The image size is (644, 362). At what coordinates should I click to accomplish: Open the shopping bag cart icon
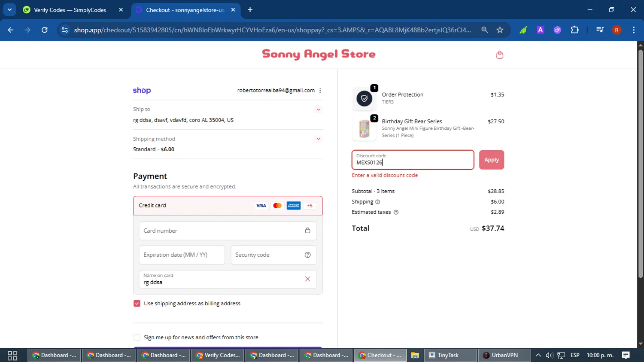(499, 55)
